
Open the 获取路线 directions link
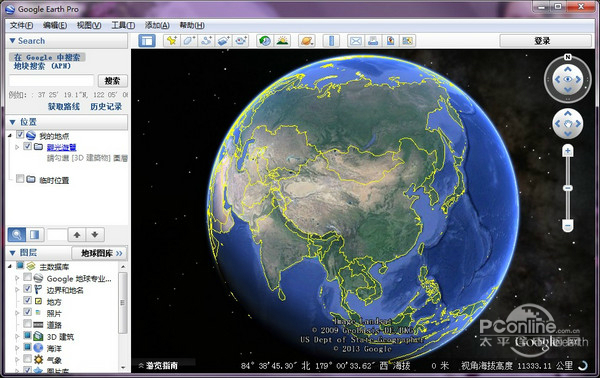(x=64, y=106)
